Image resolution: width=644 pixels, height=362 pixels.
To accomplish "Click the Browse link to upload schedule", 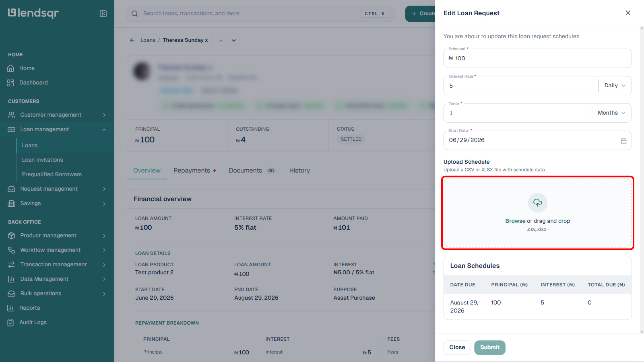I will tap(515, 221).
